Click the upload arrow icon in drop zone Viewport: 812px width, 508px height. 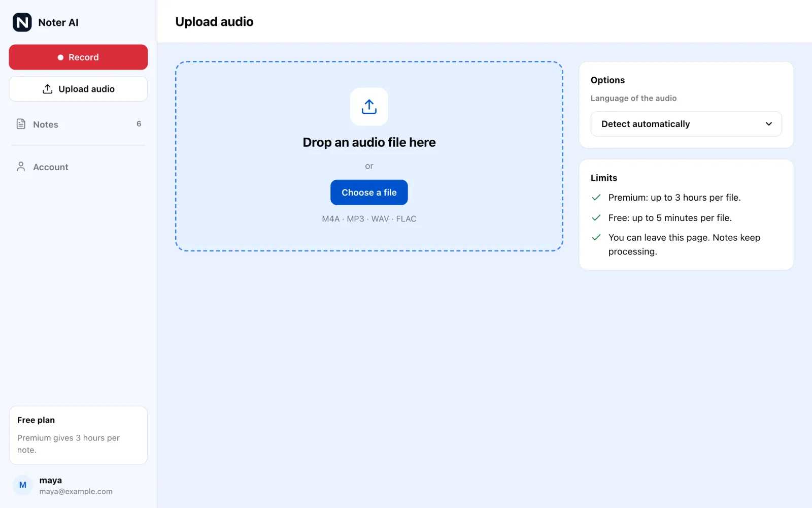[x=369, y=107]
